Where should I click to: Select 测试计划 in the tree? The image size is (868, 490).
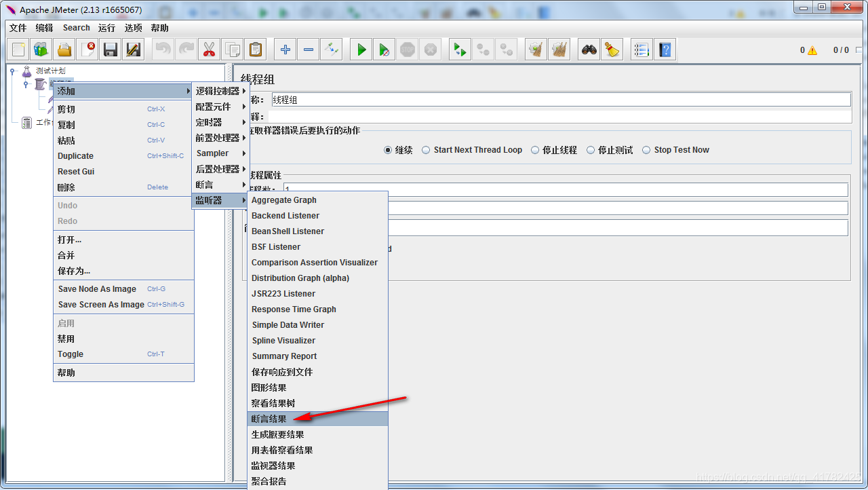[50, 71]
